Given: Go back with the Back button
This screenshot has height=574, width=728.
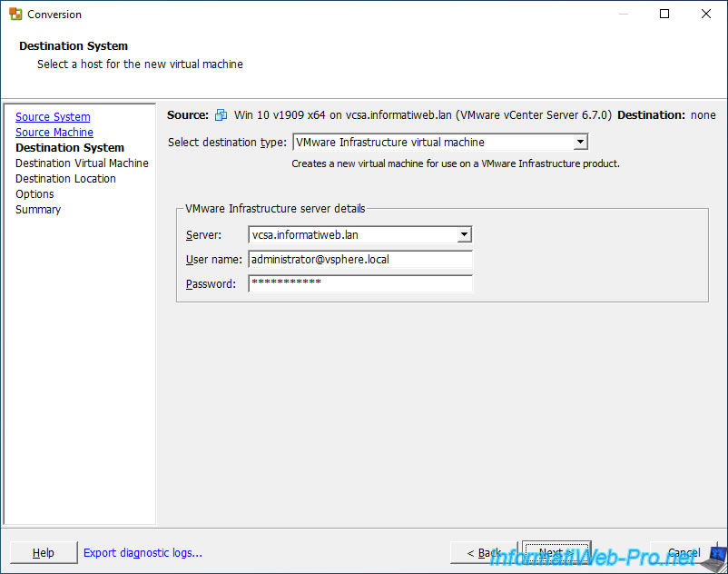Looking at the screenshot, I should click(484, 552).
